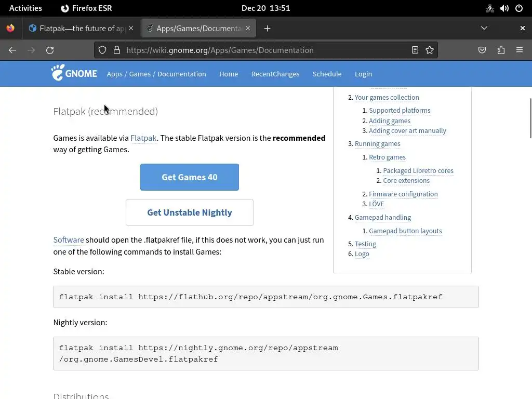
Task: Open the Activities overview
Action: click(x=25, y=8)
